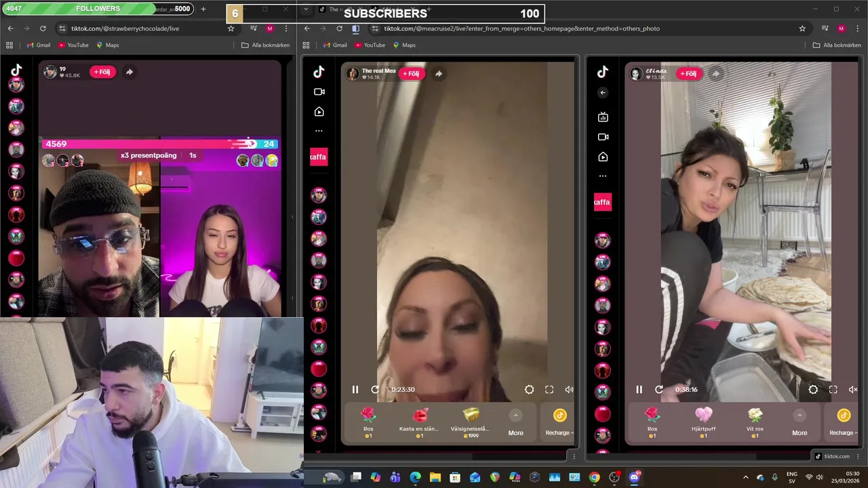Screen dimensions: 868x488
Task: Send Ros gift on Elinda stream
Action: pyautogui.click(x=652, y=422)
